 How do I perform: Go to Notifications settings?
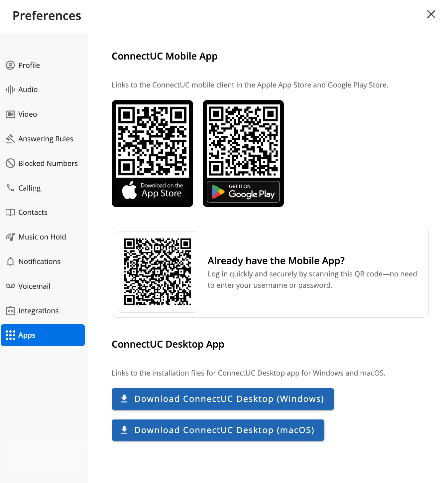point(43,261)
